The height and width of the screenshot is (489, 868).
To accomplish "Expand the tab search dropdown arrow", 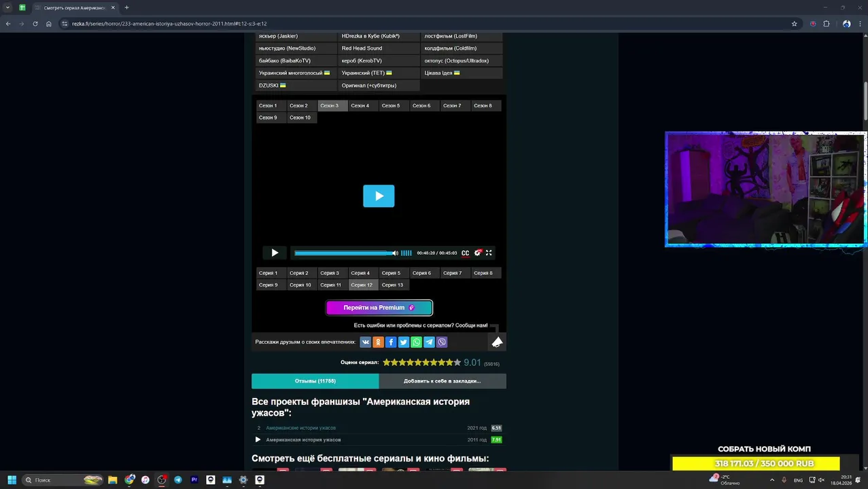I will point(7,7).
